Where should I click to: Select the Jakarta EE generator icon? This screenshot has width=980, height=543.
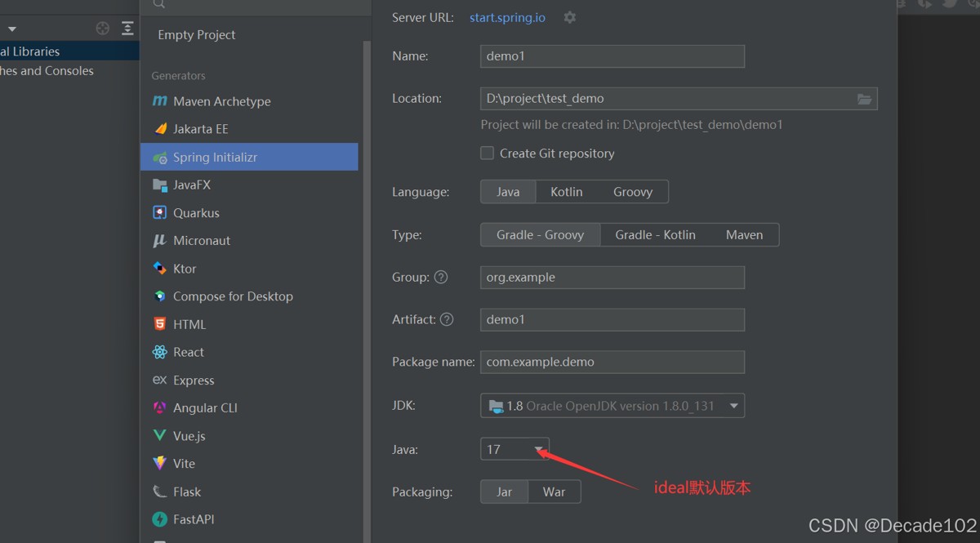pos(160,129)
